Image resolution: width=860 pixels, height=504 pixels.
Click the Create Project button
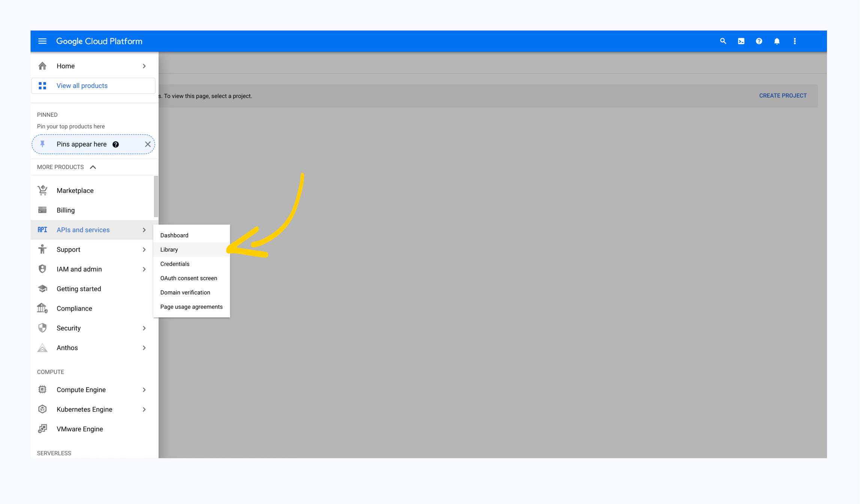coord(783,96)
